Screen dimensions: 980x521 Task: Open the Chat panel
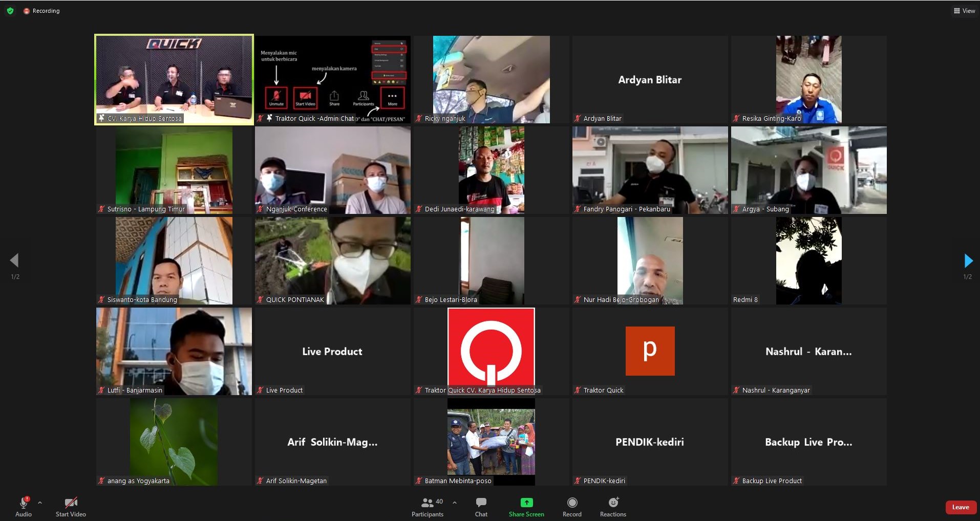[x=481, y=507]
